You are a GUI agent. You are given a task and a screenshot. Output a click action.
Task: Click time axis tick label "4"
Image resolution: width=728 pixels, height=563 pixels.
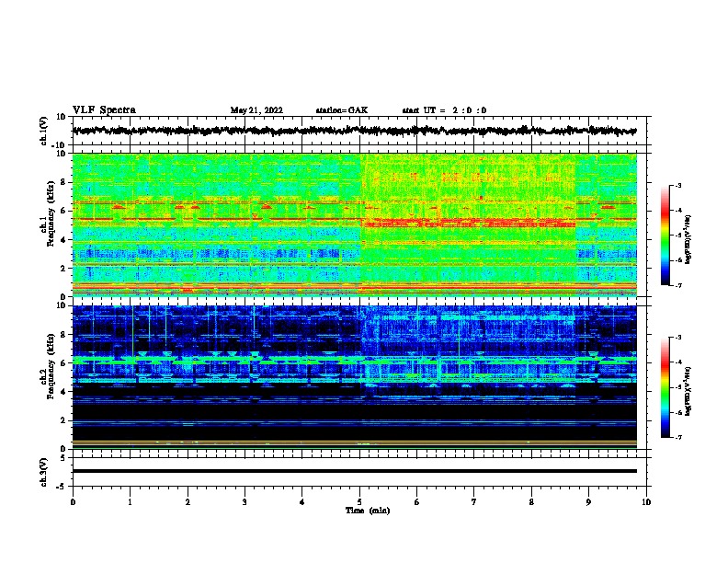[x=302, y=502]
